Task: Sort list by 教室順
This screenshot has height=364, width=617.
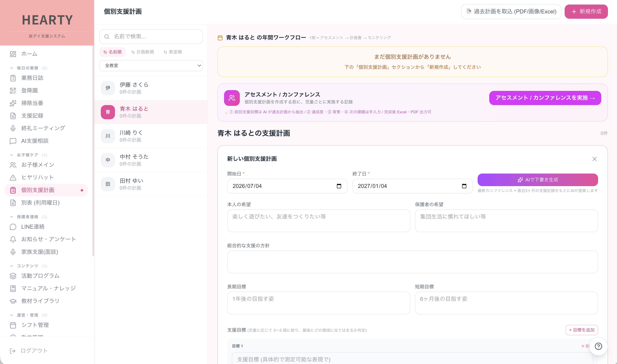Action: [x=172, y=52]
